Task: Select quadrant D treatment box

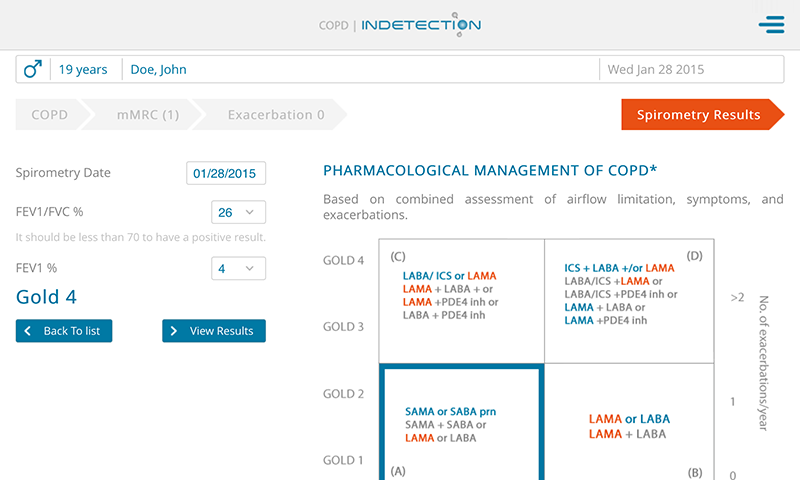Action: tap(626, 300)
